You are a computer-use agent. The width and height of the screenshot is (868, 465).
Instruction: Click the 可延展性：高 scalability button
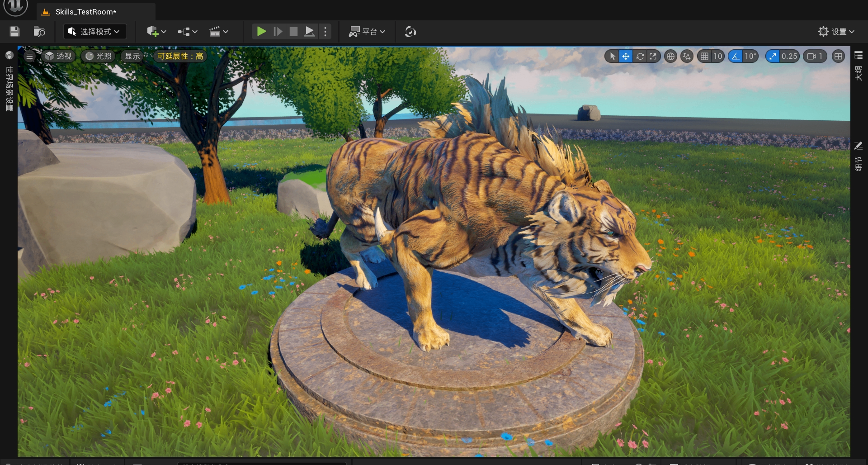(180, 56)
